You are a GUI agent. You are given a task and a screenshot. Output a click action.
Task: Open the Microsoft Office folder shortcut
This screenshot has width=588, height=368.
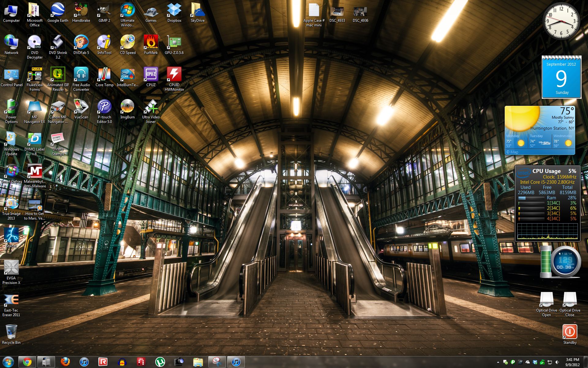tap(35, 15)
